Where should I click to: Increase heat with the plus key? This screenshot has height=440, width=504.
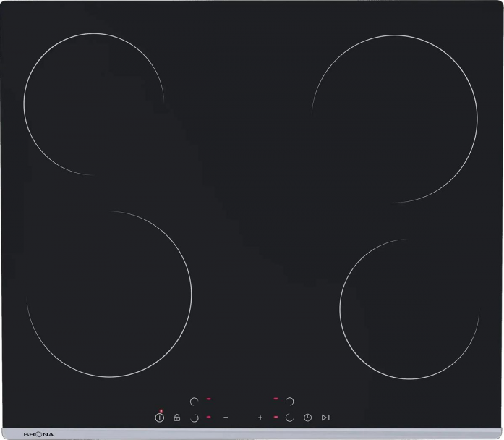(260, 418)
